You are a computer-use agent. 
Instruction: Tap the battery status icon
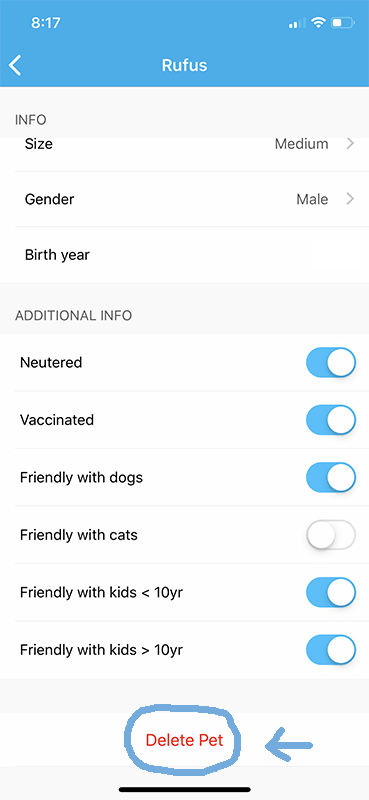342,23
